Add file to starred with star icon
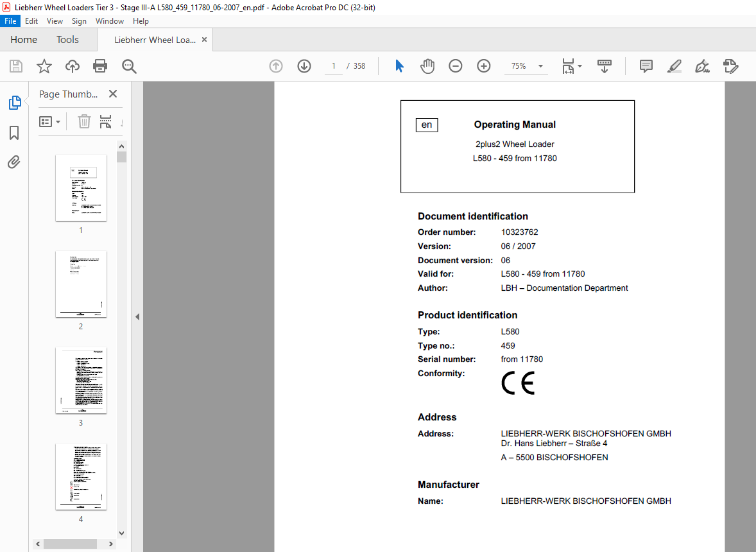 coord(44,66)
